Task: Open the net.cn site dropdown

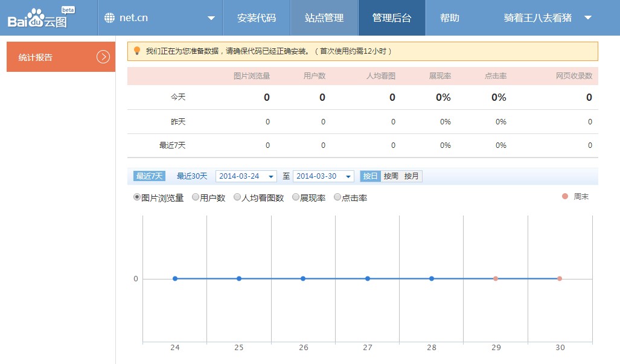Action: [x=211, y=18]
